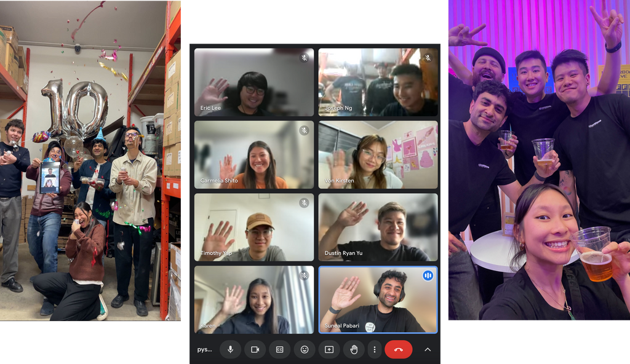Image resolution: width=630 pixels, height=364 pixels.
Task: Click muted mic icon on Timothy Yap's tile
Action: tap(304, 203)
